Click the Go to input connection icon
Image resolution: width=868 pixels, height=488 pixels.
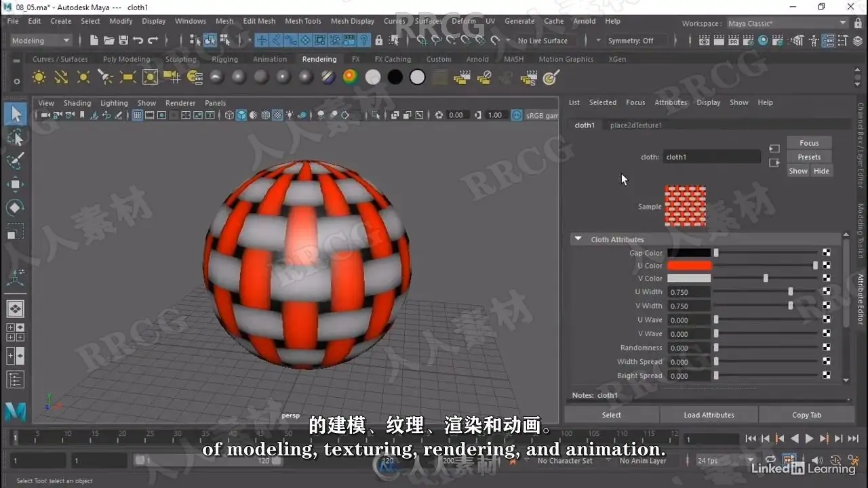click(x=774, y=148)
